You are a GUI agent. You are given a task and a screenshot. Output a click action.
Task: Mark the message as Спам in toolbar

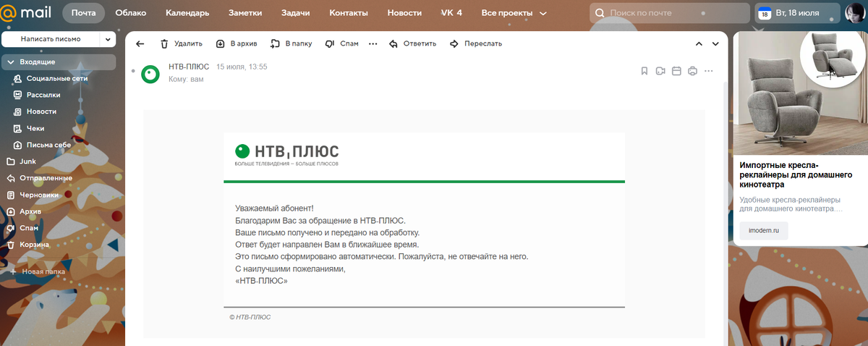341,43
